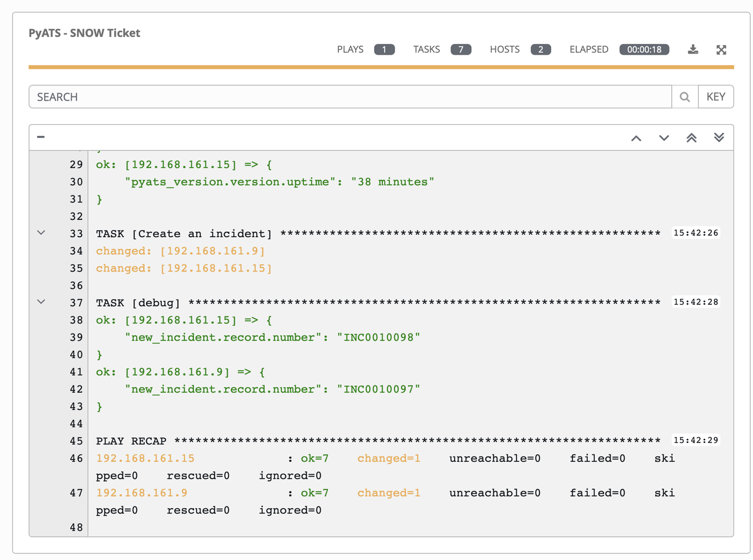Download the job output

[693, 49]
